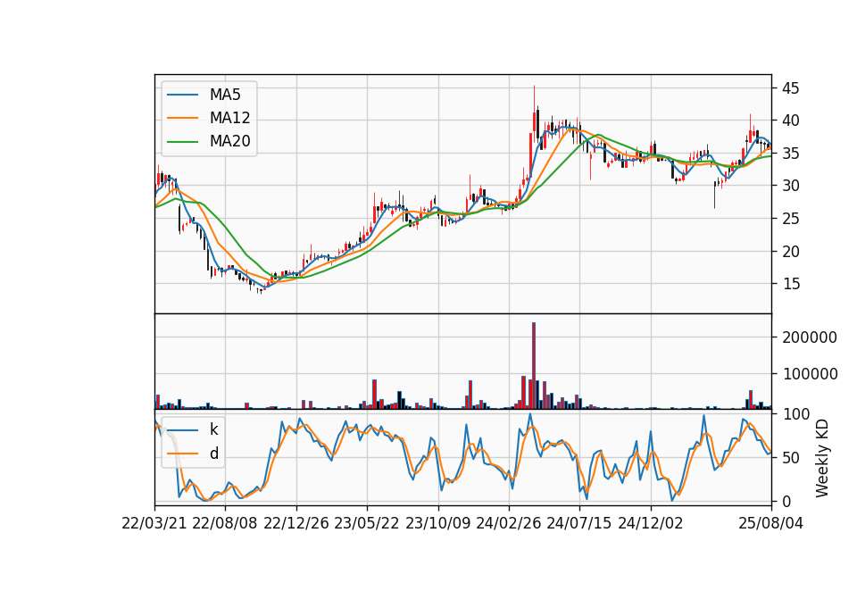Click the 50 KD axis tick
This screenshot has height=616, width=857.
coord(790,458)
